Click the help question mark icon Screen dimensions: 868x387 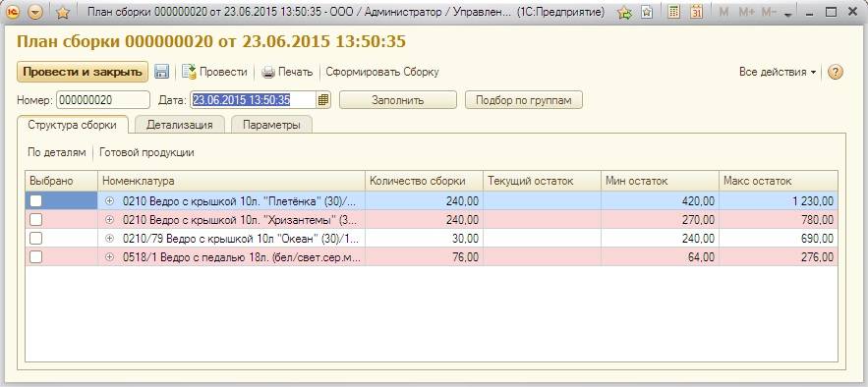[836, 72]
